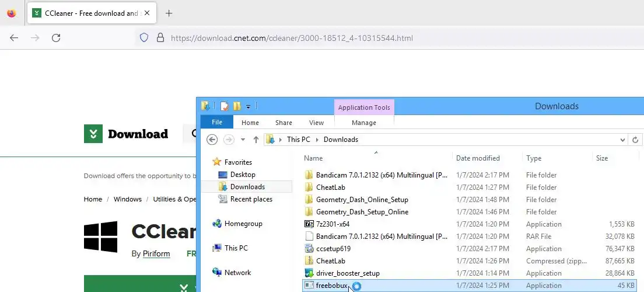This screenshot has width=644, height=292.
Task: Click the 7z2301-x64 file icon
Action: (309, 224)
